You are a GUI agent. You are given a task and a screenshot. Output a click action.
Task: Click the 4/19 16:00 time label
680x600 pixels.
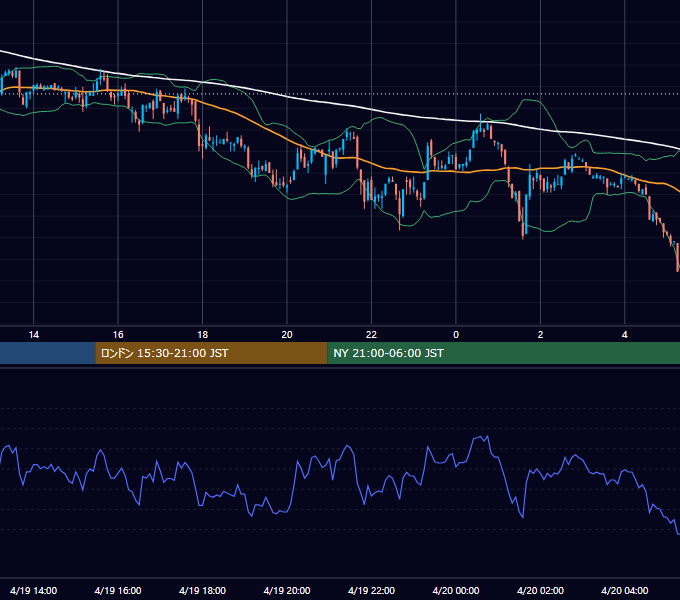coord(118,590)
